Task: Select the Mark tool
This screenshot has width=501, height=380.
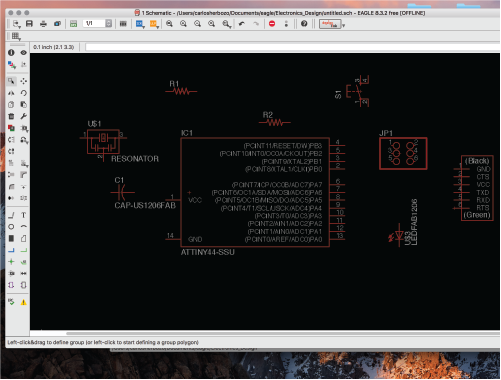Action: pyautogui.click(x=23, y=65)
